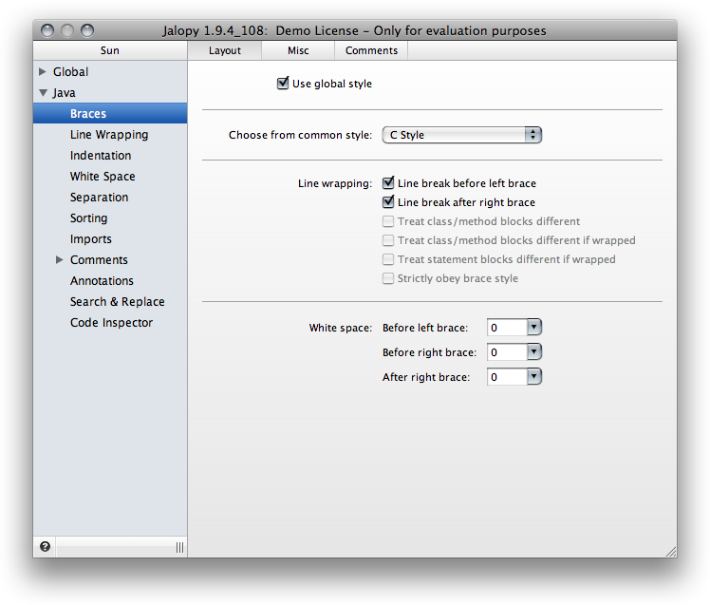Click the After right brace value field
Screen dimensions: 710x605
pyautogui.click(x=507, y=376)
